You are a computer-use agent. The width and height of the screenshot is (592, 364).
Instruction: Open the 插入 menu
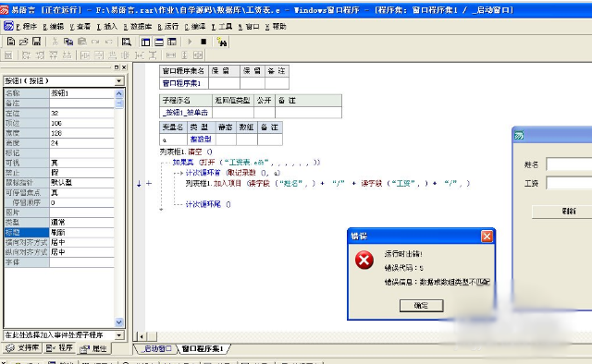coord(107,27)
